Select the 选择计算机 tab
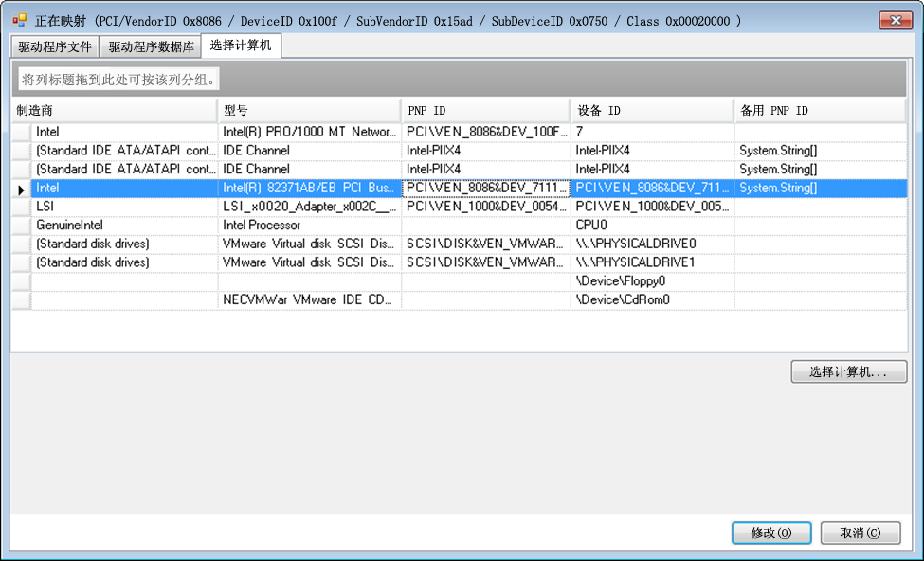This screenshot has width=924, height=561. coord(241,45)
